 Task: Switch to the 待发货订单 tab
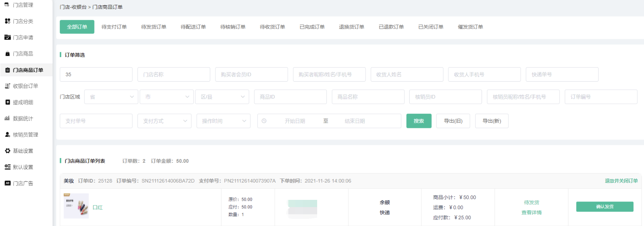pos(154,27)
